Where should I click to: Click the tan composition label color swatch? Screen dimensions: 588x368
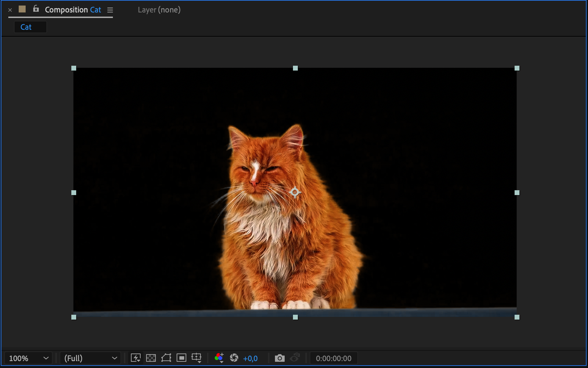22,9
